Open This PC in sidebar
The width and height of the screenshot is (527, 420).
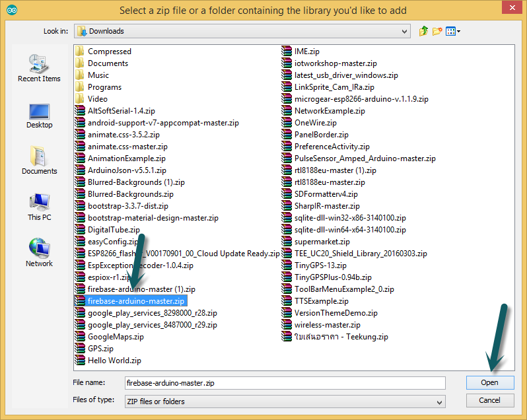pos(39,207)
